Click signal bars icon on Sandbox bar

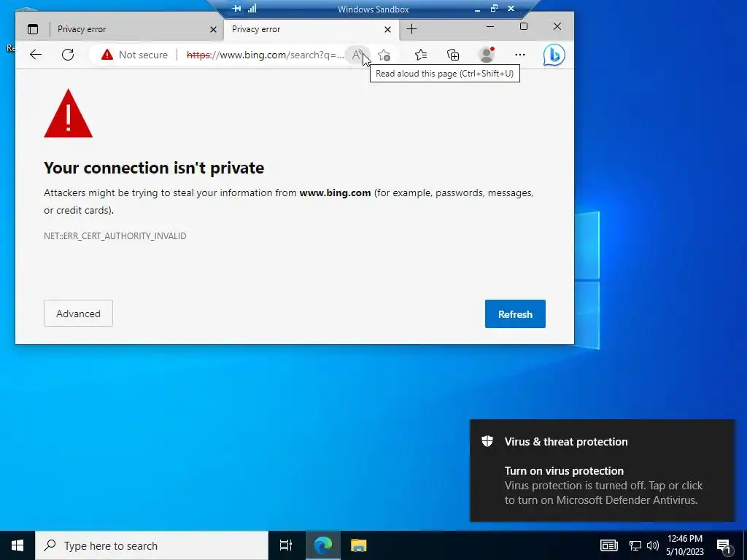click(x=252, y=8)
